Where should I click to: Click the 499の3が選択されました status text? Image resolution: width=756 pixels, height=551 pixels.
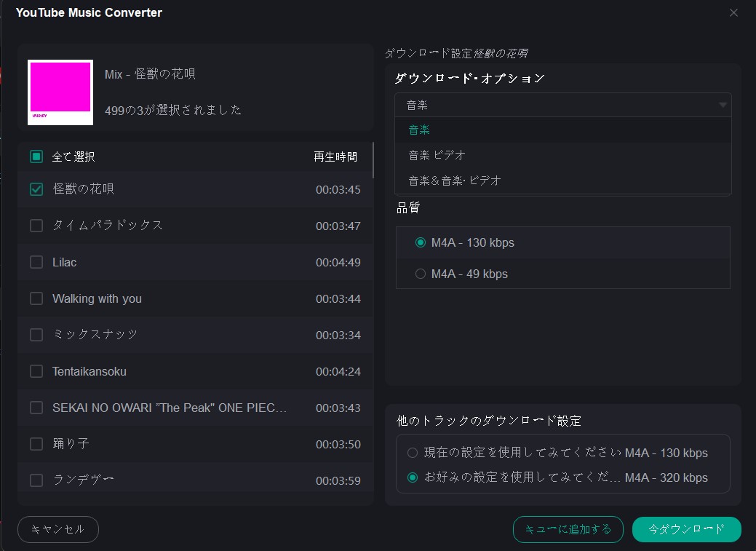pyautogui.click(x=173, y=110)
